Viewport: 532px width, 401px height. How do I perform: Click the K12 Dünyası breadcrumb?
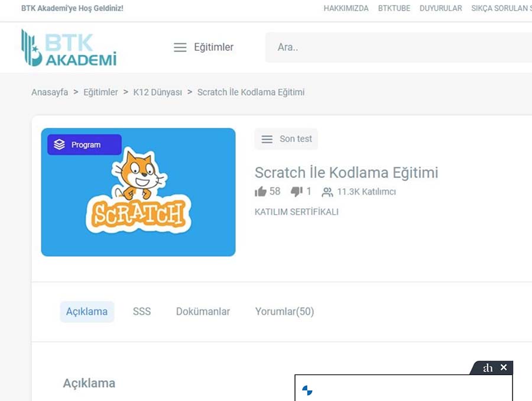click(x=157, y=92)
